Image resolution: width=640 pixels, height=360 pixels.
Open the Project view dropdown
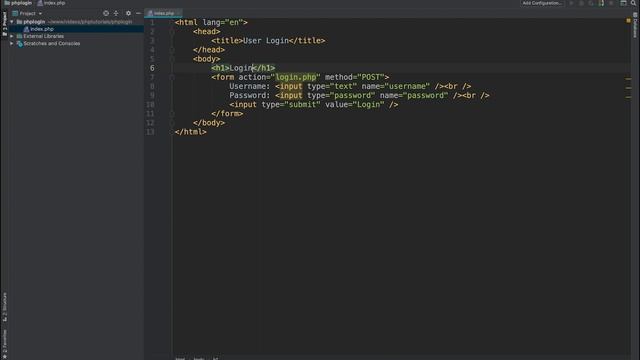coord(27,13)
